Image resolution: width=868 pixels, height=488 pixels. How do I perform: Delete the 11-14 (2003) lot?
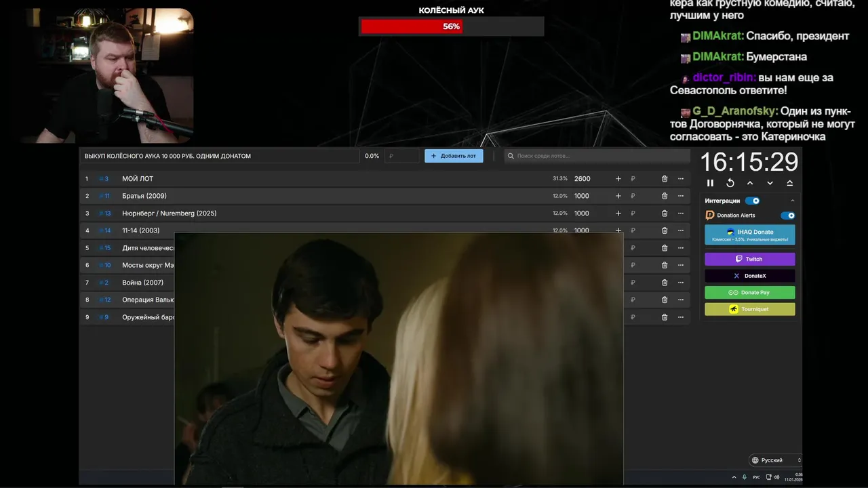coord(665,230)
